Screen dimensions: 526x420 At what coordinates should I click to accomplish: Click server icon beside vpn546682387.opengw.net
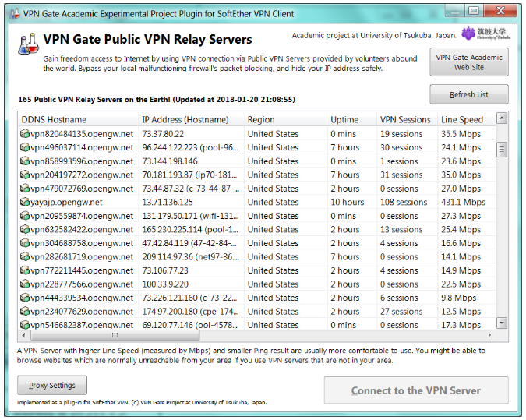[x=25, y=325]
